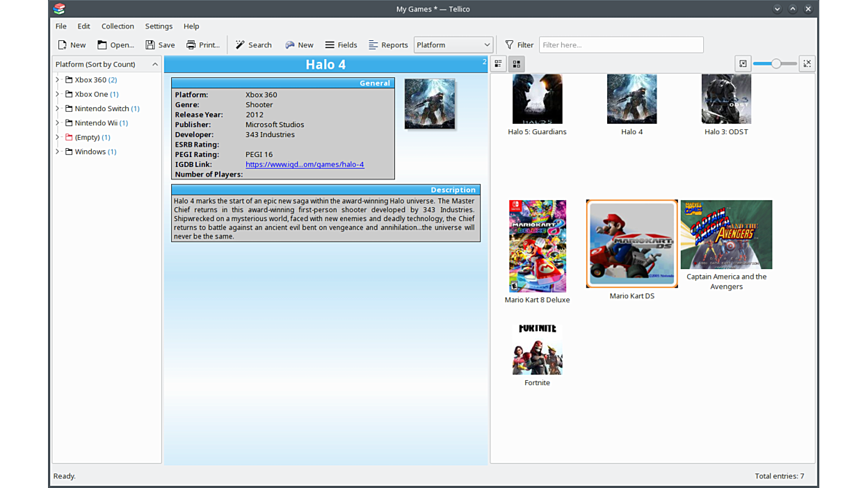This screenshot has height=488, width=868.
Task: Launch the internet Search tool
Action: pos(253,45)
